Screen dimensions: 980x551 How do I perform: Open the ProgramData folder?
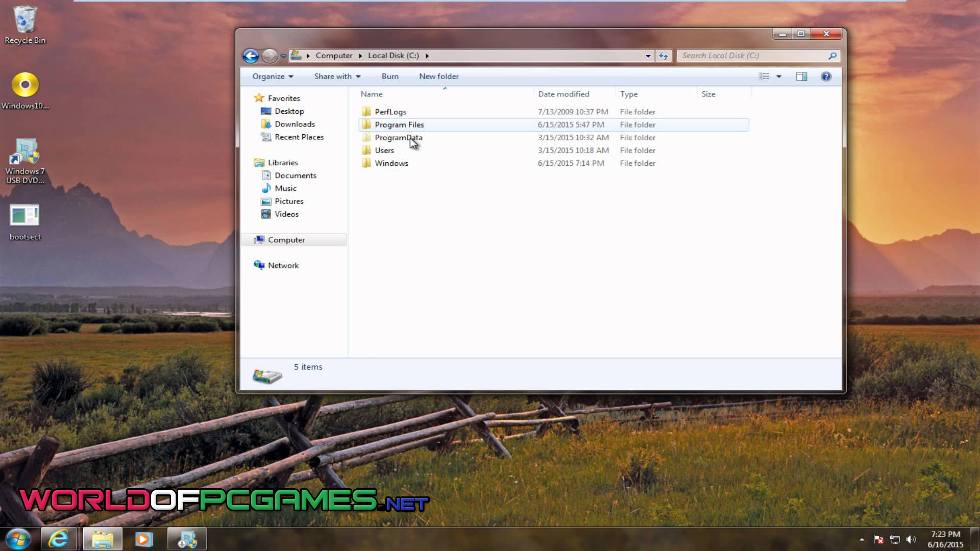coord(399,137)
